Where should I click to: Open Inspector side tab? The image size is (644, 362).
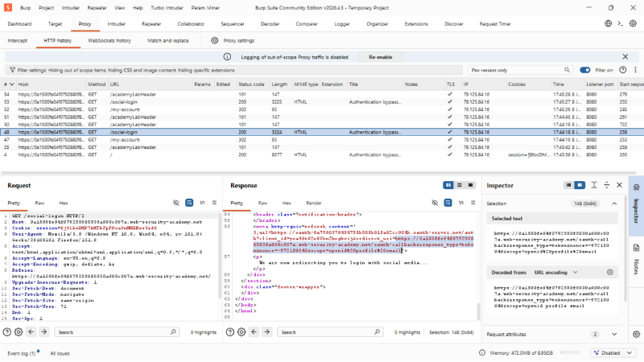tap(636, 206)
